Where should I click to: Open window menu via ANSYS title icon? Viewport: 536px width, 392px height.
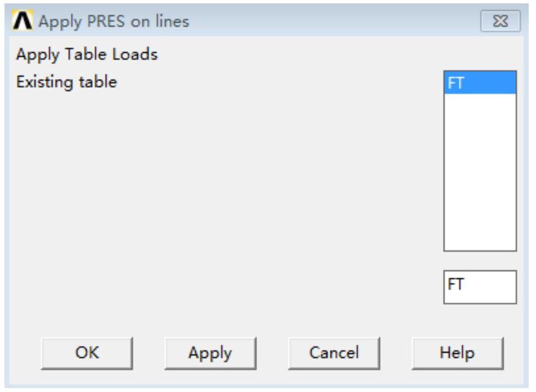point(24,22)
